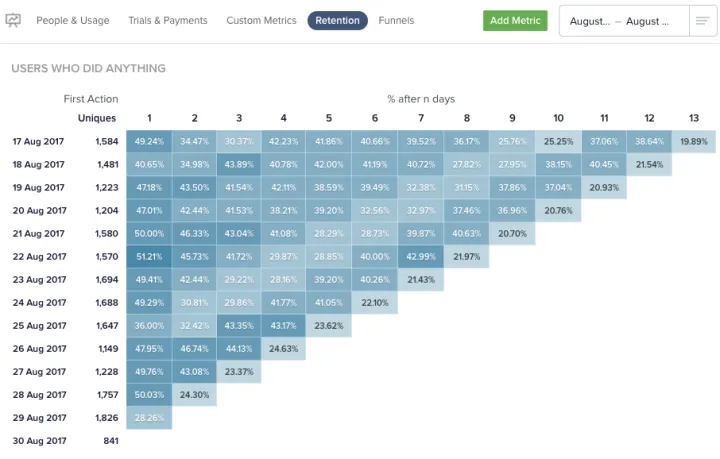Screen dimensions: 720x459
Task: View the Funnels tab
Action: 396,20
